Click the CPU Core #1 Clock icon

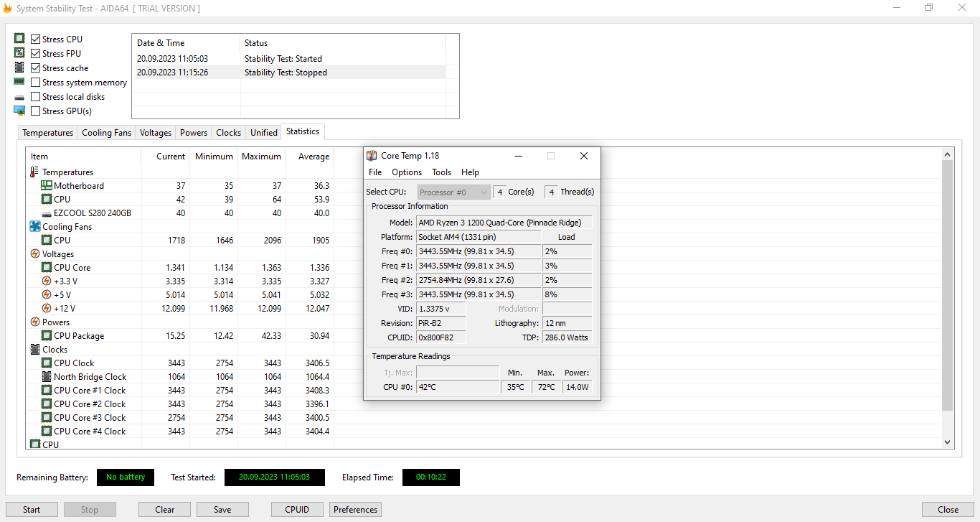pyautogui.click(x=47, y=390)
